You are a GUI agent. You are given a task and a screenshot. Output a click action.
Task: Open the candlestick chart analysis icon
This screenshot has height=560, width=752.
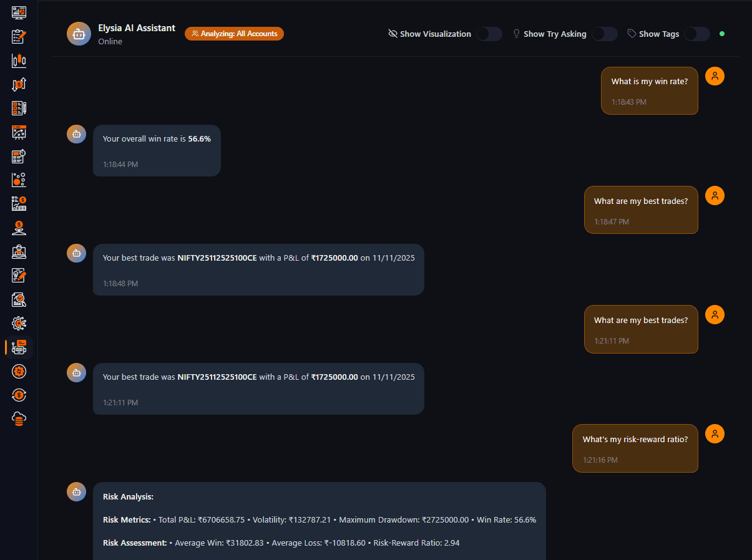[19, 60]
